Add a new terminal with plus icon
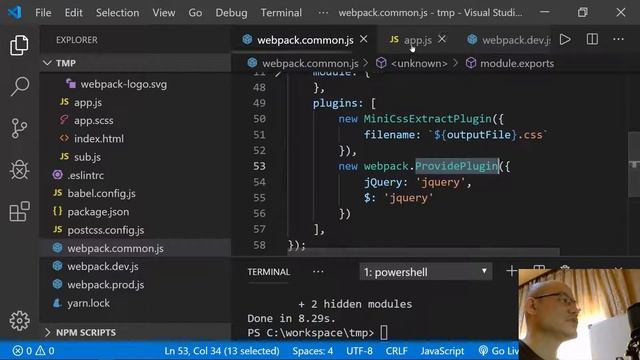Screen dimensions: 640x360 [511, 271]
